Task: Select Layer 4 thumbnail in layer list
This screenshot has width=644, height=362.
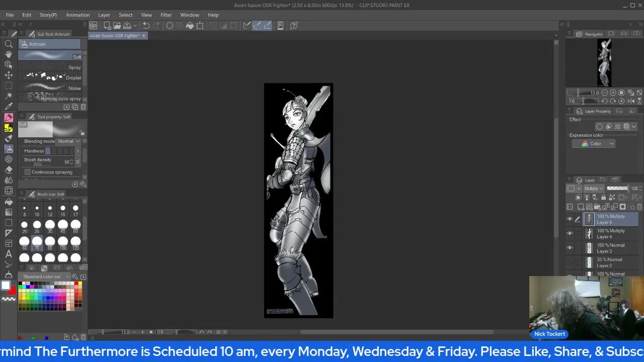Action: pyautogui.click(x=589, y=234)
